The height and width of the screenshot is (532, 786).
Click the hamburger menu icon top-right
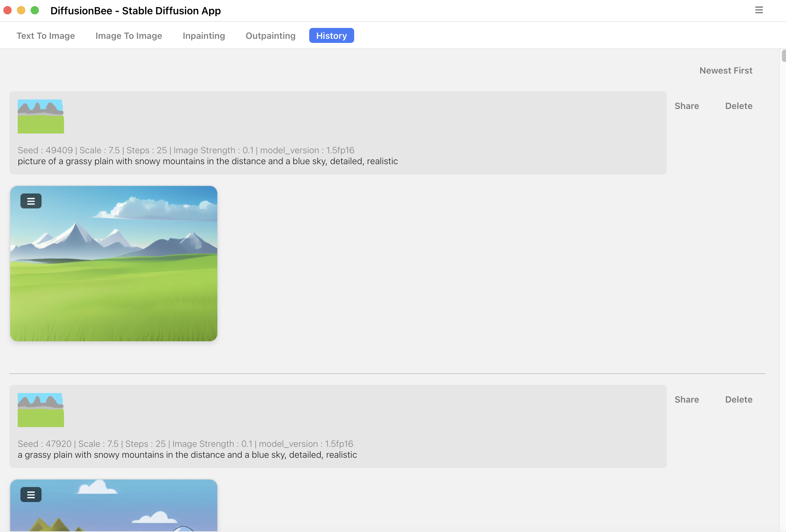(759, 10)
